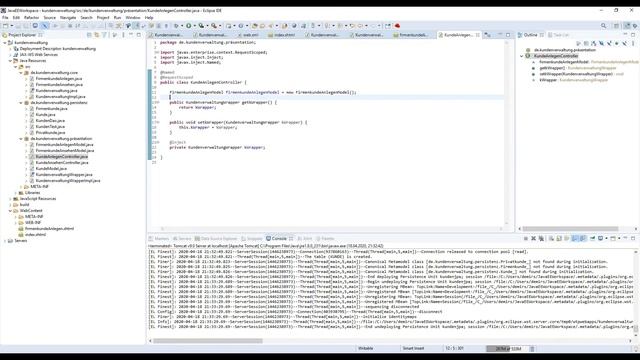Click the garbage collector trash icon in status bar
Image resolution: width=640 pixels, height=360 pixels.
[532, 349]
